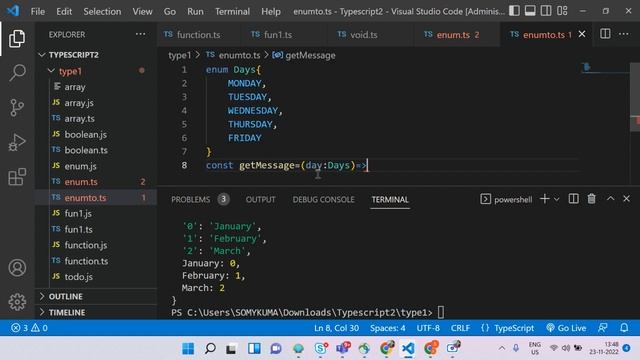Viewport: 640px width, 360px height.
Task: Open editor more actions ellipsis
Action: (624, 34)
